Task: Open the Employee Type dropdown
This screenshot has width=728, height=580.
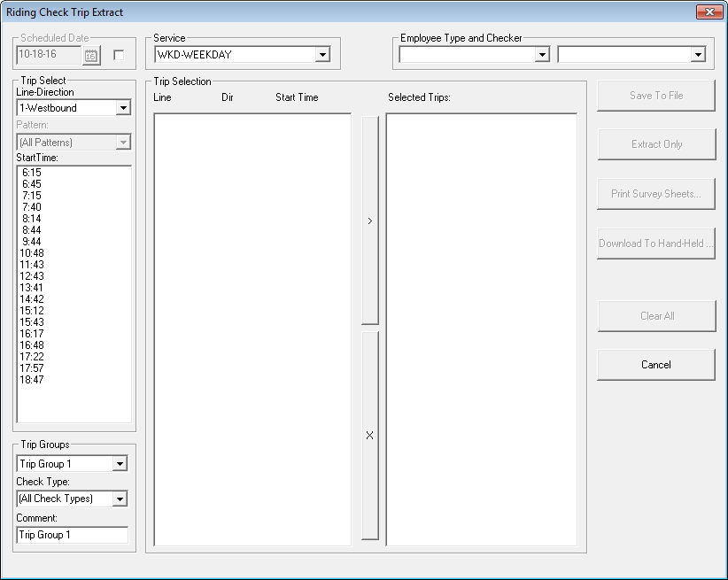Action: pos(541,54)
